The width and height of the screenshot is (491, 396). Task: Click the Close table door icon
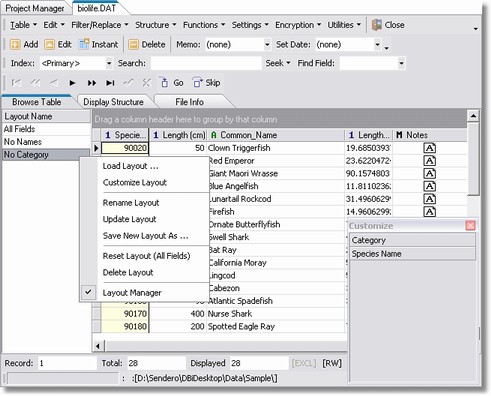point(376,25)
